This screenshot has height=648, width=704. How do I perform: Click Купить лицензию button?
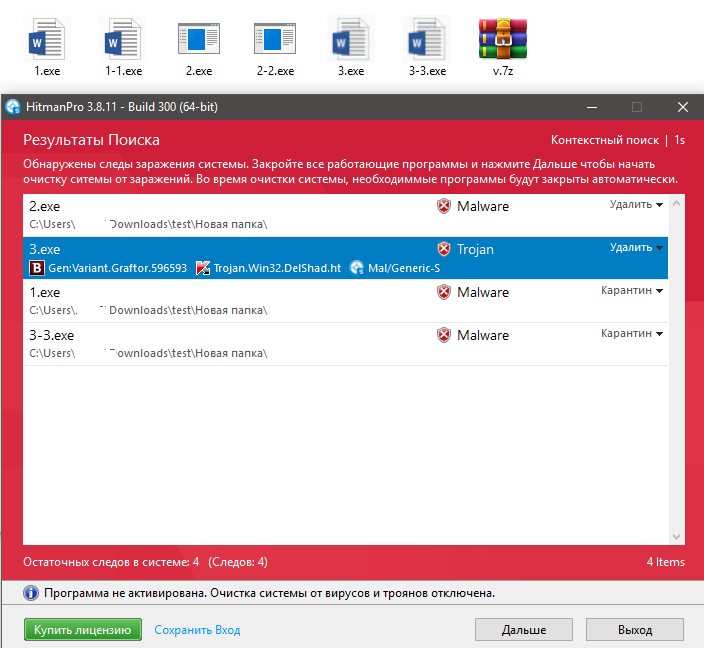(83, 630)
